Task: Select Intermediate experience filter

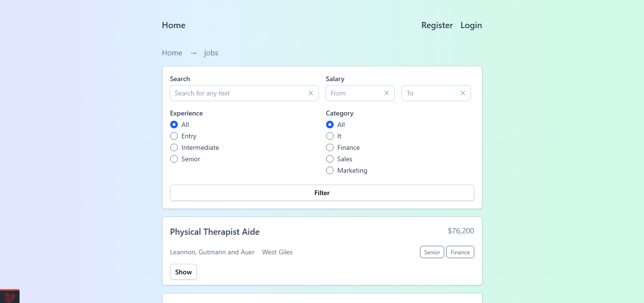Action: tap(174, 147)
